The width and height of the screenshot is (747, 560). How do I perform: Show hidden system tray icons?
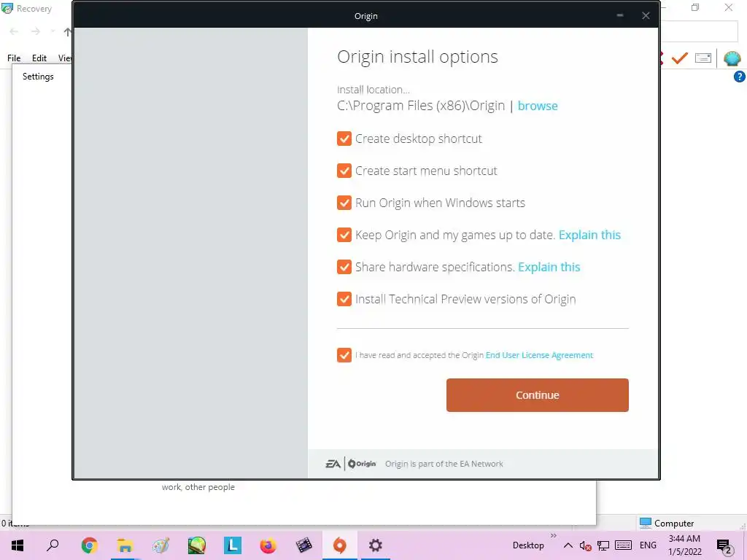(x=568, y=545)
